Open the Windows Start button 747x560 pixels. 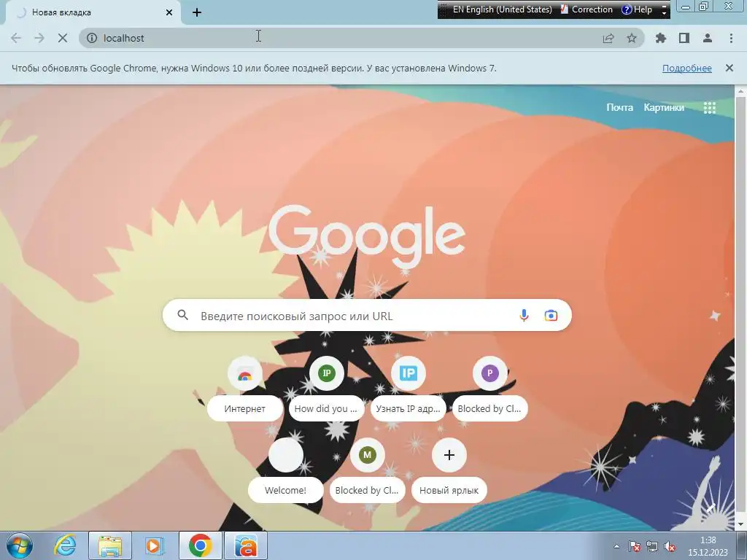(20, 545)
